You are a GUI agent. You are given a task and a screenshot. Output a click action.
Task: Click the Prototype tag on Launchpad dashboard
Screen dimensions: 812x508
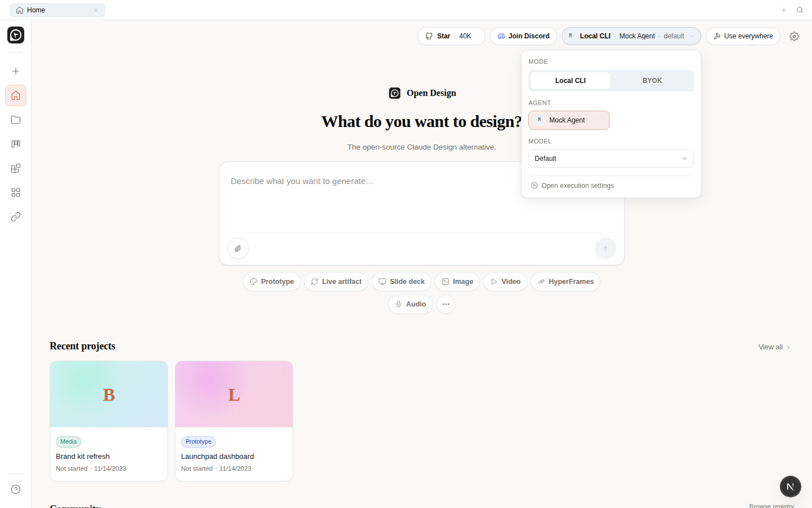[x=198, y=442]
